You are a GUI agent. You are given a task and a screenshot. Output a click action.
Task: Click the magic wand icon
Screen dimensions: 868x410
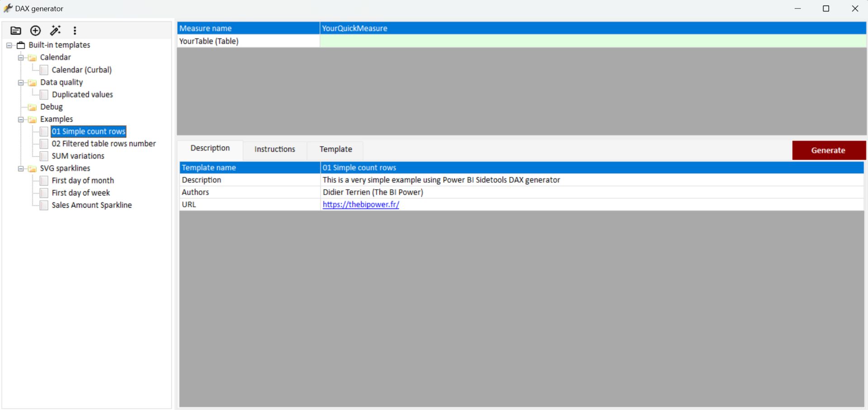click(x=55, y=30)
